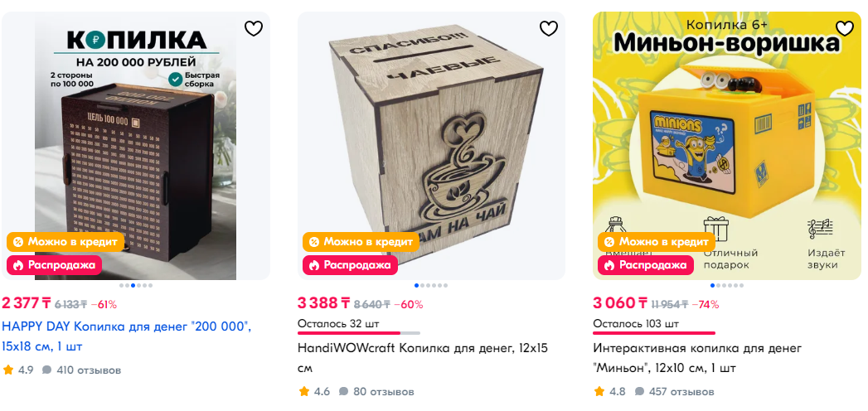The width and height of the screenshot is (868, 411).
Task: View 410 отзывов for first piggy bank
Action: [82, 370]
